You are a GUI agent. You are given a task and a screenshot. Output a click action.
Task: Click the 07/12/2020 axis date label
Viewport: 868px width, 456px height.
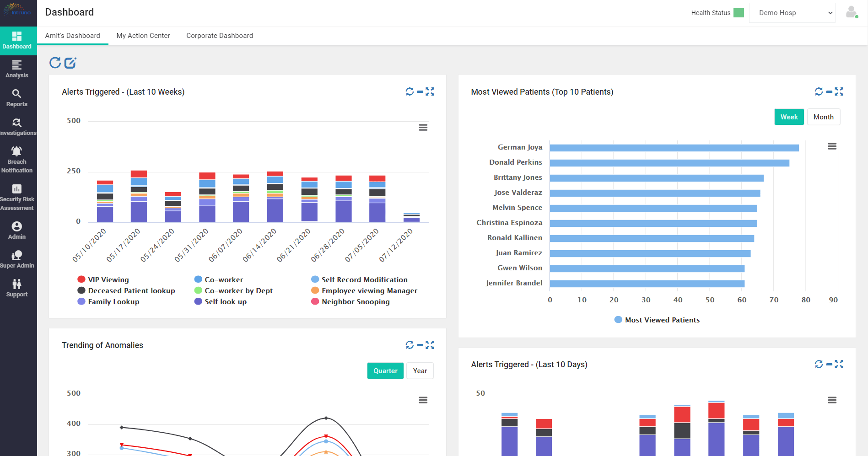tap(396, 245)
